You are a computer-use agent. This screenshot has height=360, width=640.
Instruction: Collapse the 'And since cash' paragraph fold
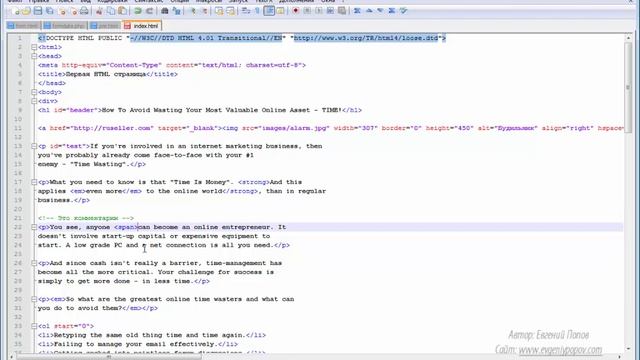pos(34,263)
